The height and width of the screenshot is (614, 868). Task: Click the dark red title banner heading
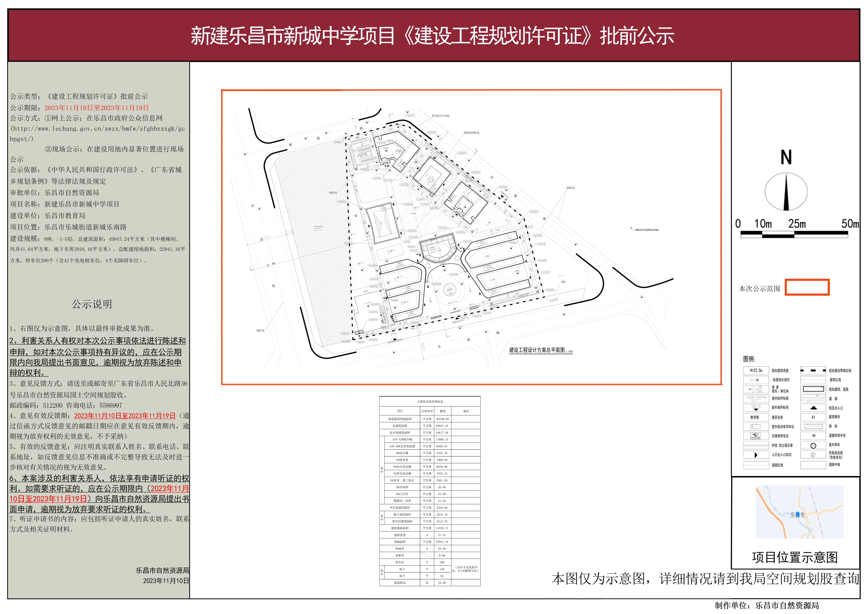(432, 35)
